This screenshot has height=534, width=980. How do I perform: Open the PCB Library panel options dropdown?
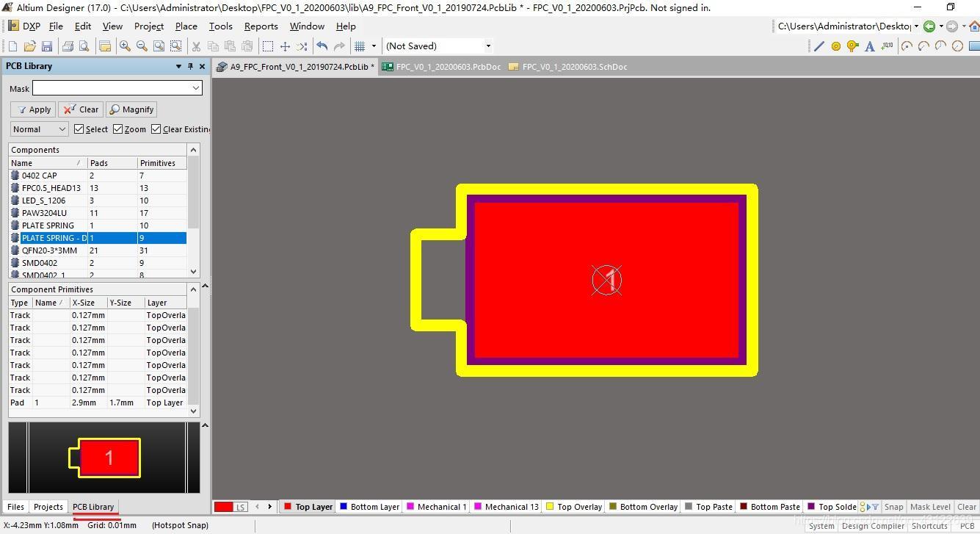[x=178, y=66]
